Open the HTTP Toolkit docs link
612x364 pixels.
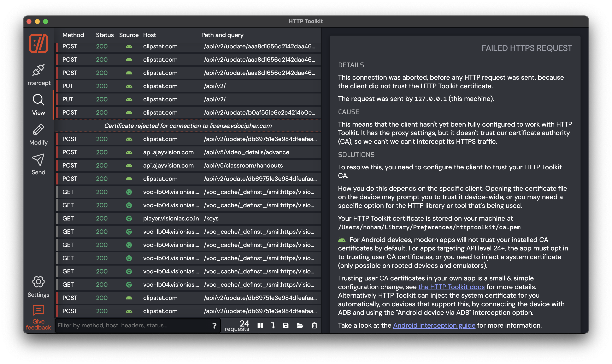pos(451,287)
